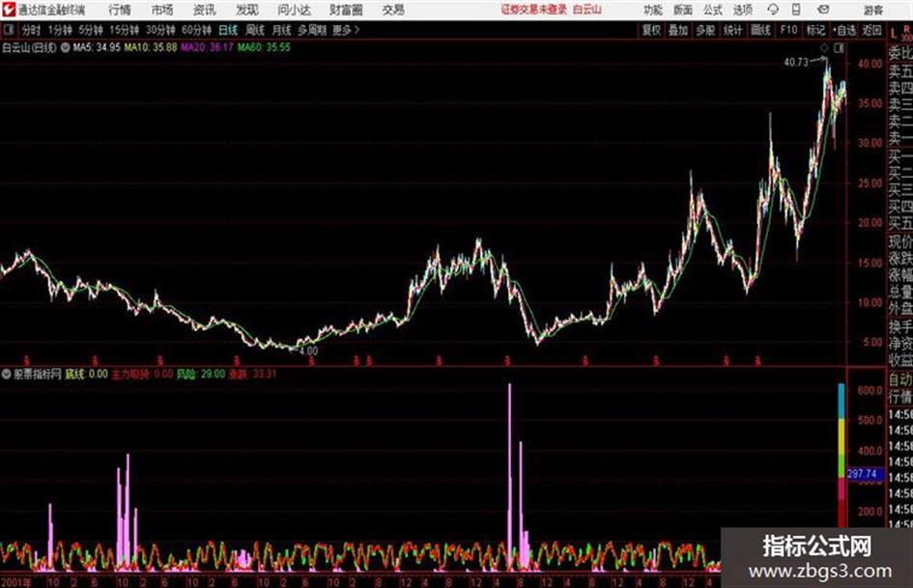Click the 2001年 label on time axis
The image size is (913, 588).
16,582
